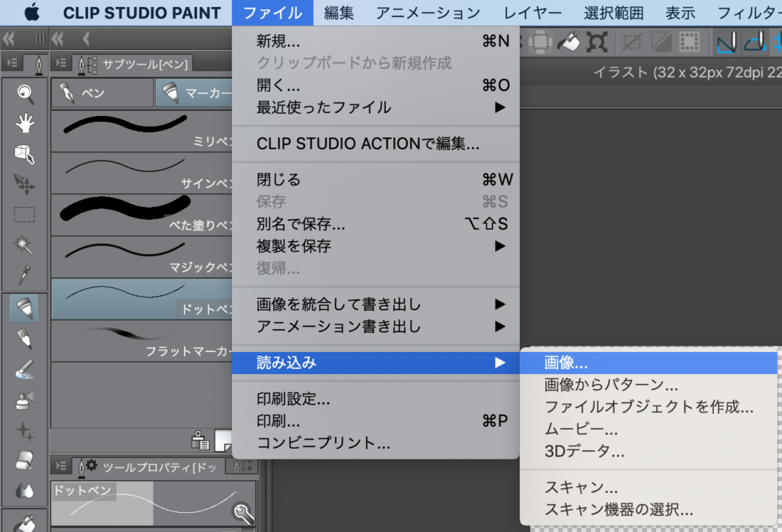The width and height of the screenshot is (782, 532).
Task: Choose 別名で保存... from the File menu
Action: 376,224
